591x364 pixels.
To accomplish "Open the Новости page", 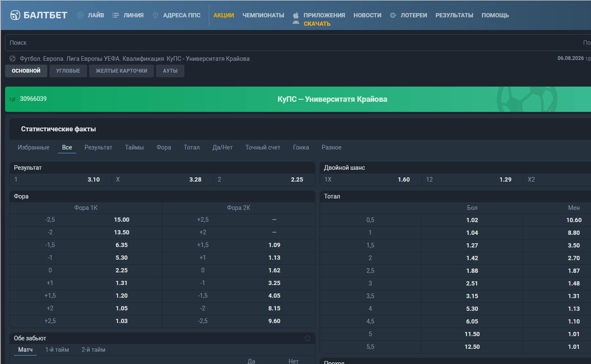I will 367,15.
